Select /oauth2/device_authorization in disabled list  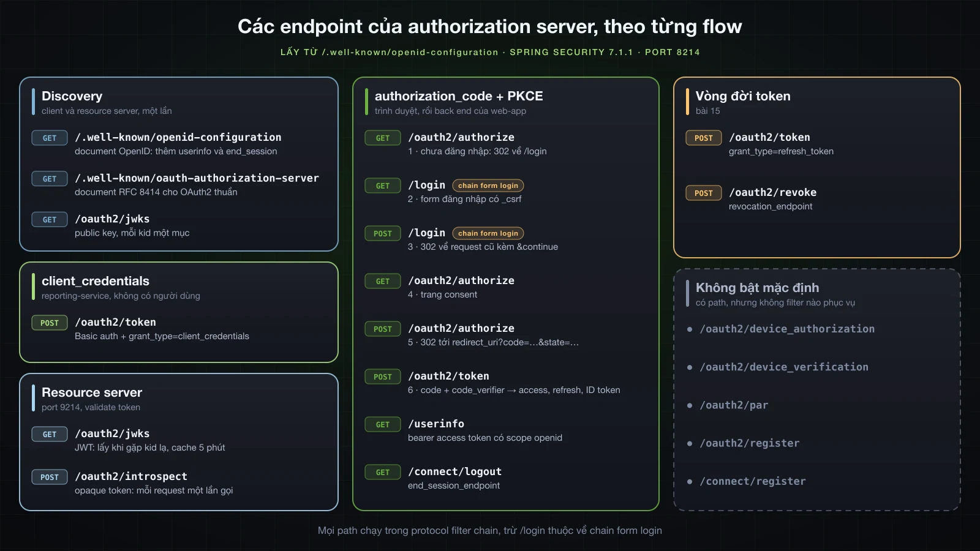pos(787,329)
